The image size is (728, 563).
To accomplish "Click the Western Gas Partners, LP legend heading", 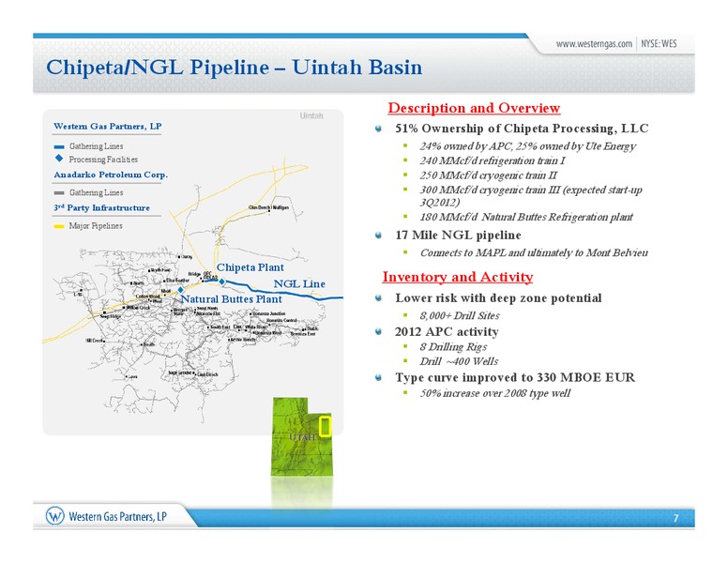I will pyautogui.click(x=107, y=127).
